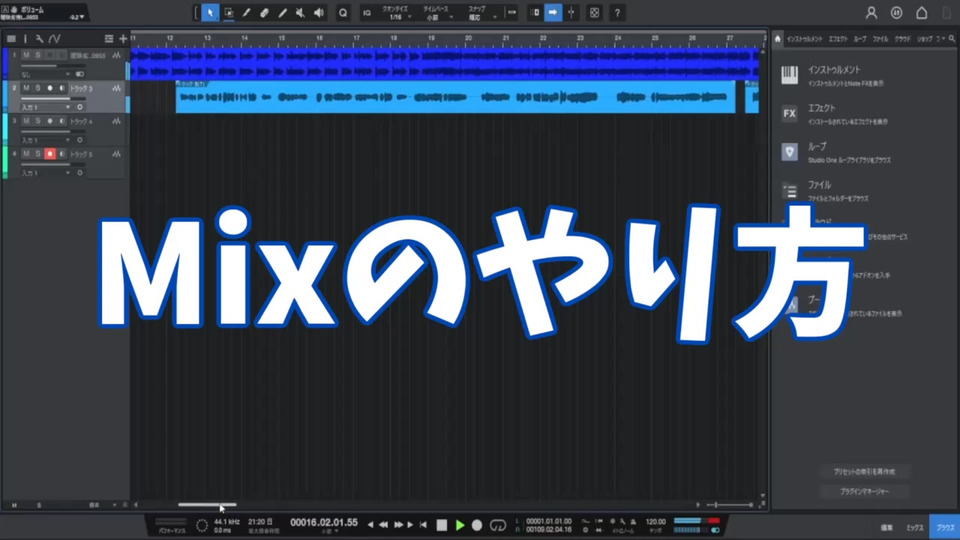Screen dimensions: 960x540
Task: Open the Files list icon in browser
Action: tap(790, 191)
